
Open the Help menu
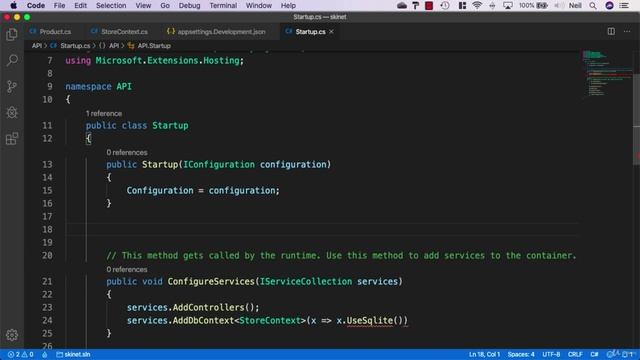tap(288, 5)
